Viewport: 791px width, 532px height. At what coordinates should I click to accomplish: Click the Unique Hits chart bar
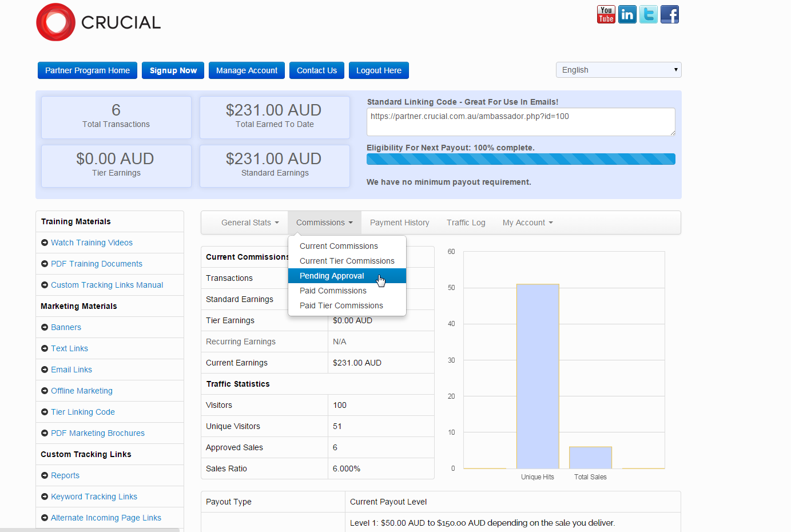538,376
